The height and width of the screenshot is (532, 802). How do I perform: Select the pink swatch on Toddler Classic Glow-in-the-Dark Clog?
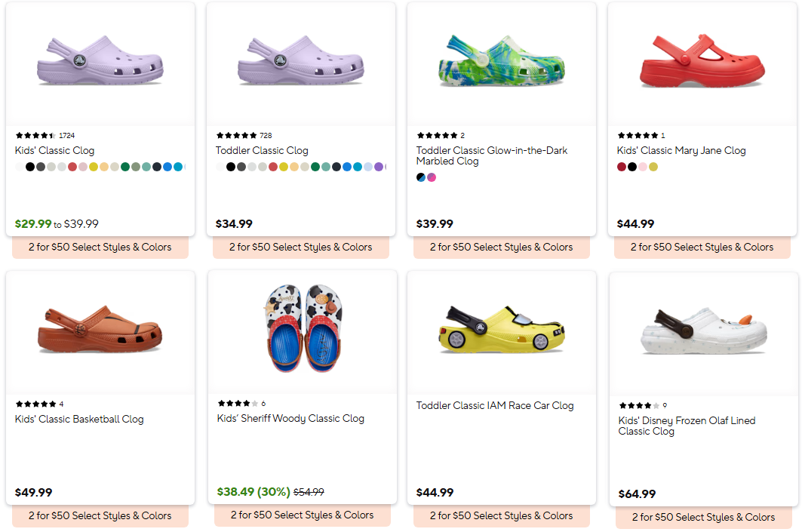point(431,177)
